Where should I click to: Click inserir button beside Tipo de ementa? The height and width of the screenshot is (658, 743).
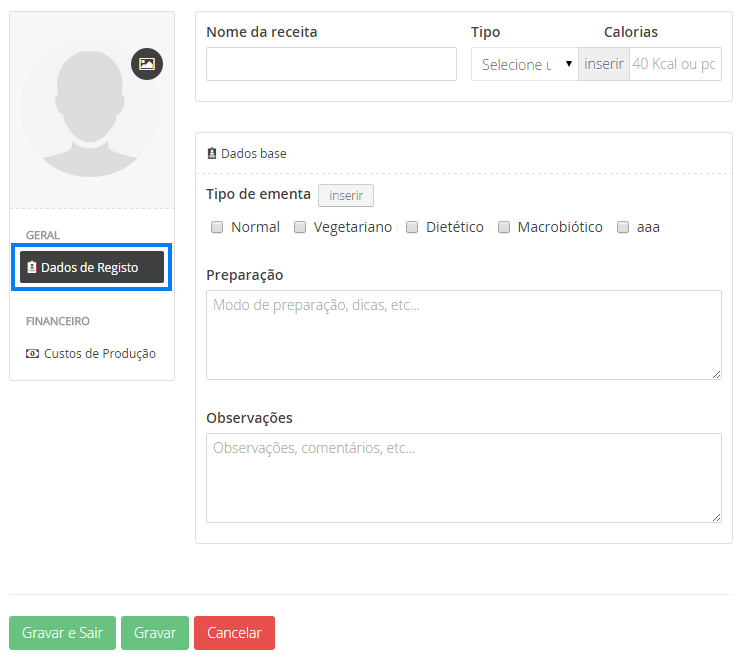[346, 196]
